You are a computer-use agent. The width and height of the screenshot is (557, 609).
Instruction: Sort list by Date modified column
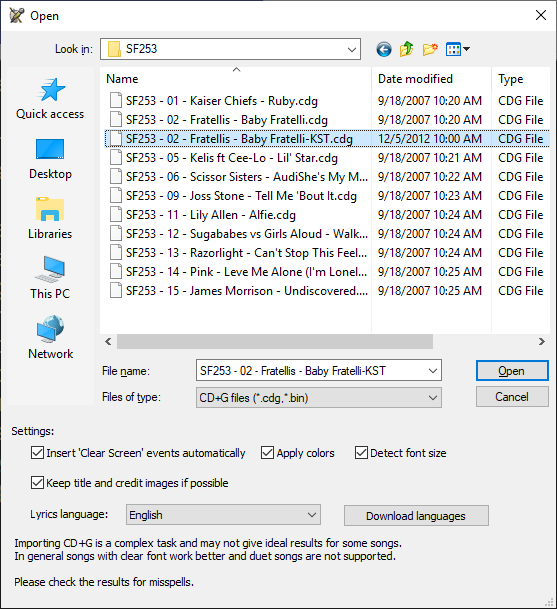pyautogui.click(x=431, y=79)
